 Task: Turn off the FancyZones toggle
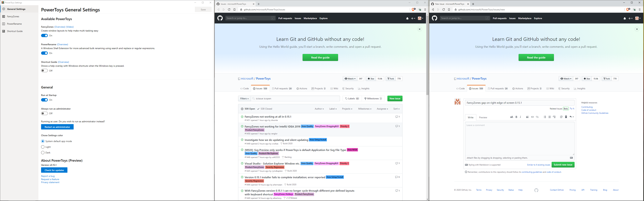(44, 36)
